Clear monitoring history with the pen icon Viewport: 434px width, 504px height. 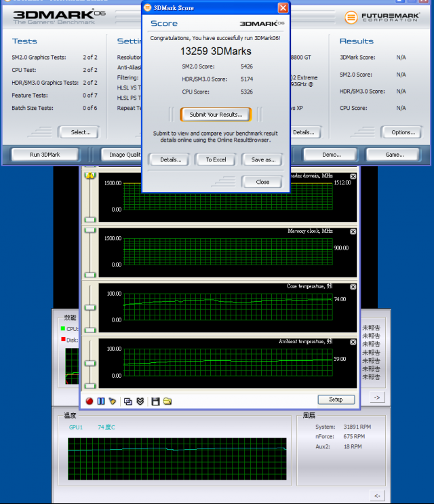[112, 401]
